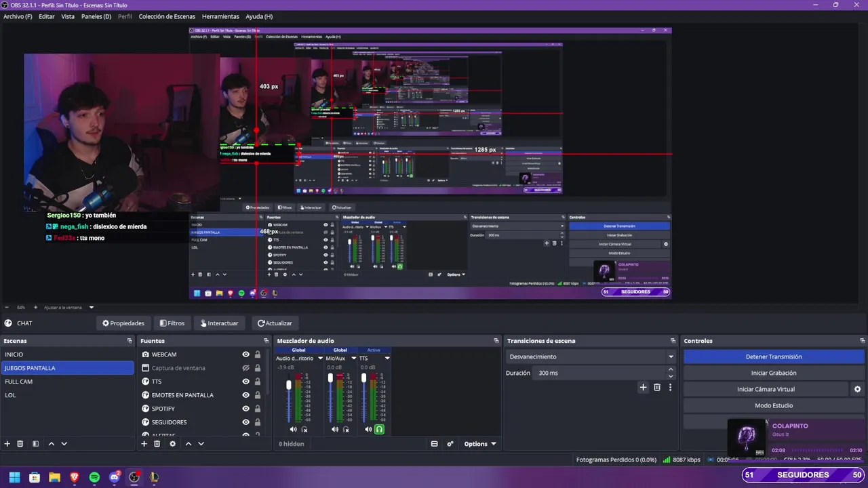Click Iniciar Cámara Virtual button

pyautogui.click(x=766, y=389)
